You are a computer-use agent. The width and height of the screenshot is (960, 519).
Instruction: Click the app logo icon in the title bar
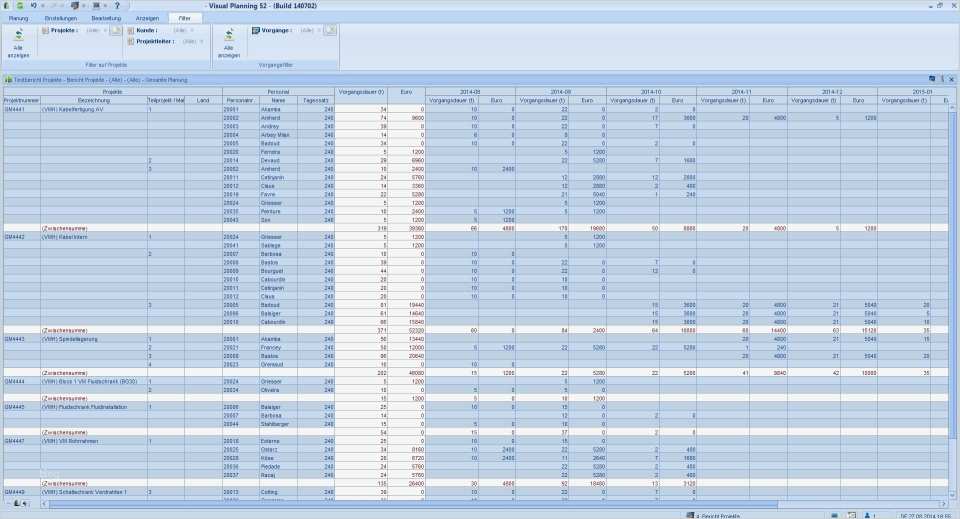[x=7, y=6]
